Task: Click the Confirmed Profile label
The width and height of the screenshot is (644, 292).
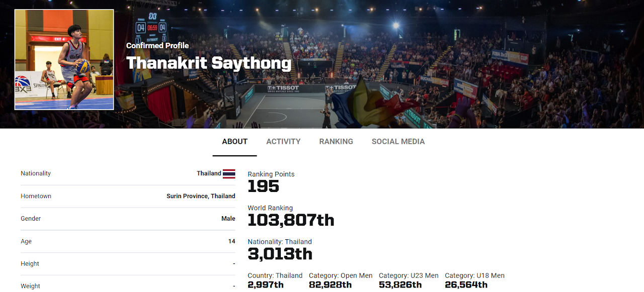Action: (157, 46)
